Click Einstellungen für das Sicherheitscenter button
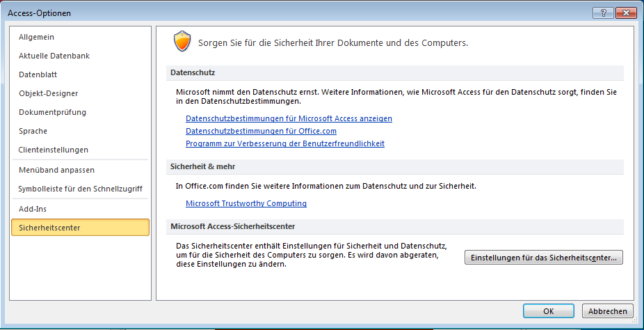 (x=544, y=258)
